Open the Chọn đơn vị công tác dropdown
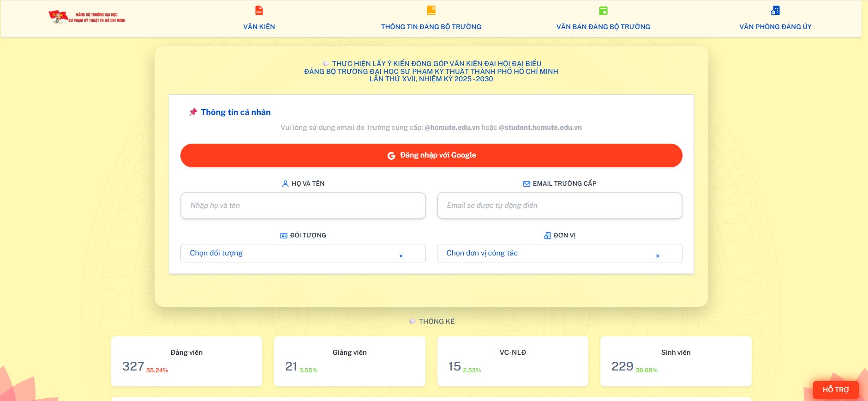868x401 pixels. [559, 253]
